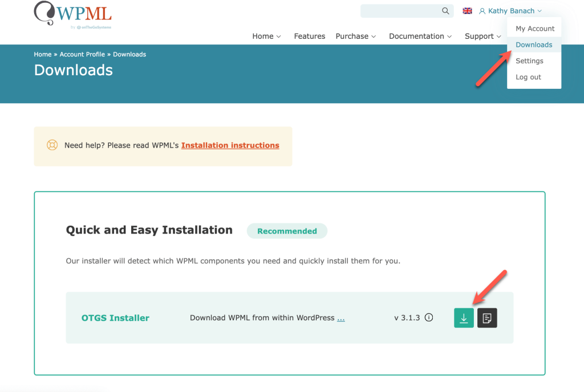Open the OTGS Installer changelog icon
This screenshot has height=392, width=584.
pyautogui.click(x=487, y=318)
